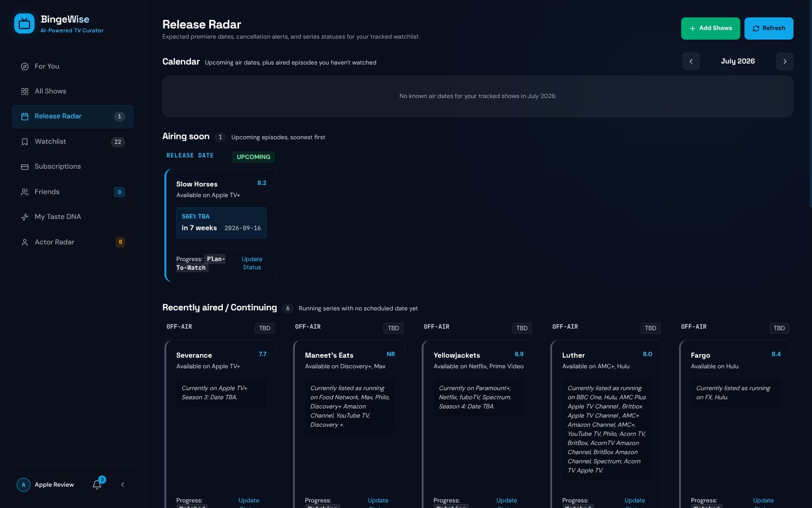Click the Refresh button

coord(769,28)
